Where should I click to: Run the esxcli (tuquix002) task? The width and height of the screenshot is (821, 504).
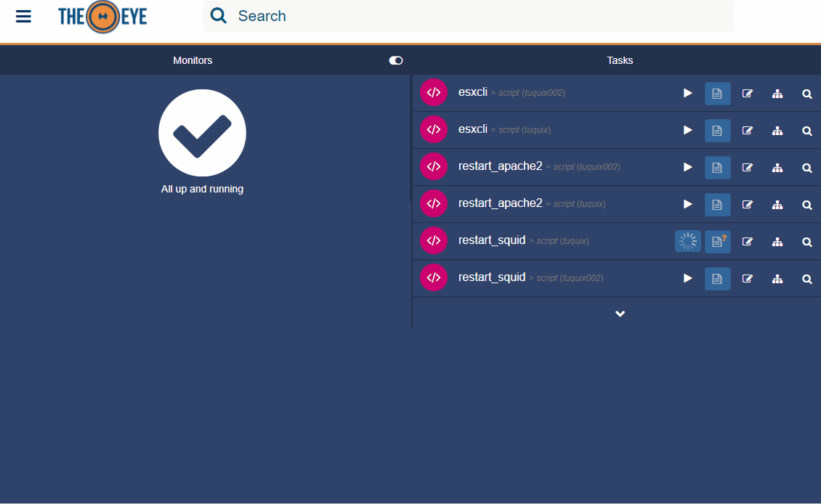(x=687, y=94)
